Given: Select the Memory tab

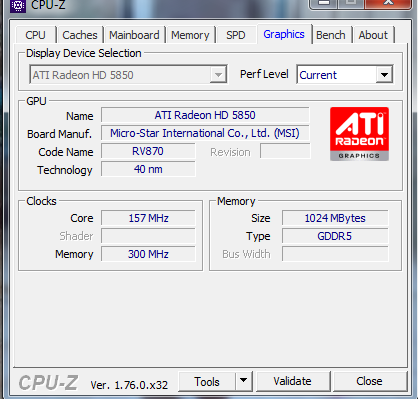Looking at the screenshot, I should [190, 35].
